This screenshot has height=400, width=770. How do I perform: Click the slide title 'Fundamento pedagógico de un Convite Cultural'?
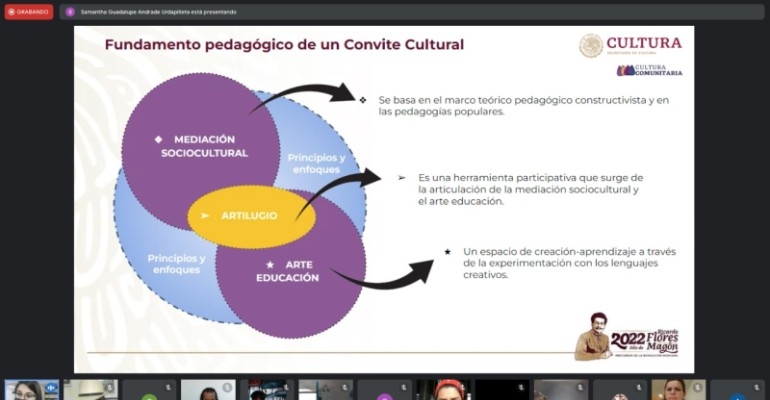(284, 45)
